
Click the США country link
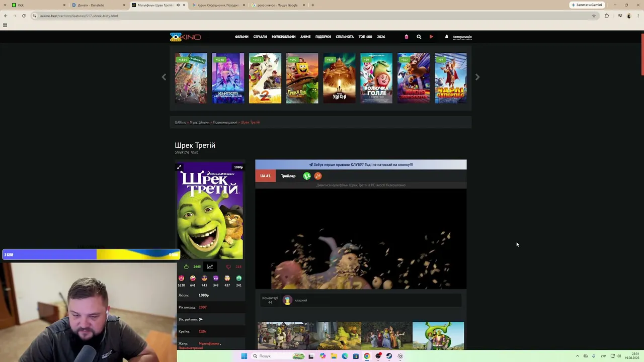coord(202,331)
